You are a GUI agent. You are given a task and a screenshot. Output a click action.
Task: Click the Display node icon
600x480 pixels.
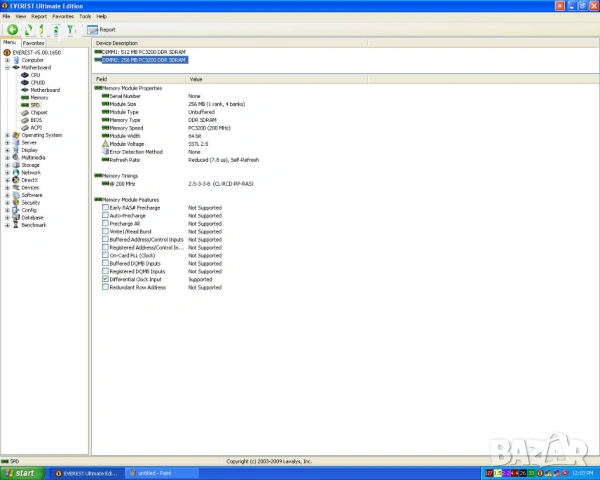(x=16, y=150)
